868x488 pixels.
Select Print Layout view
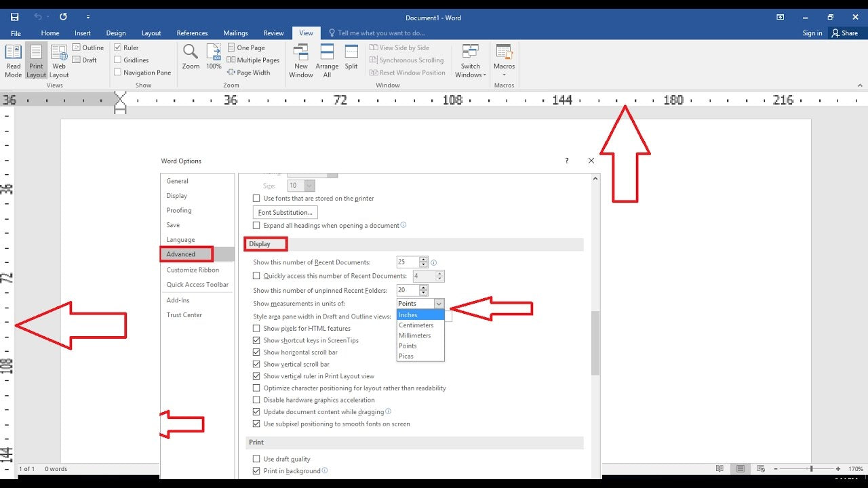pyautogui.click(x=36, y=60)
